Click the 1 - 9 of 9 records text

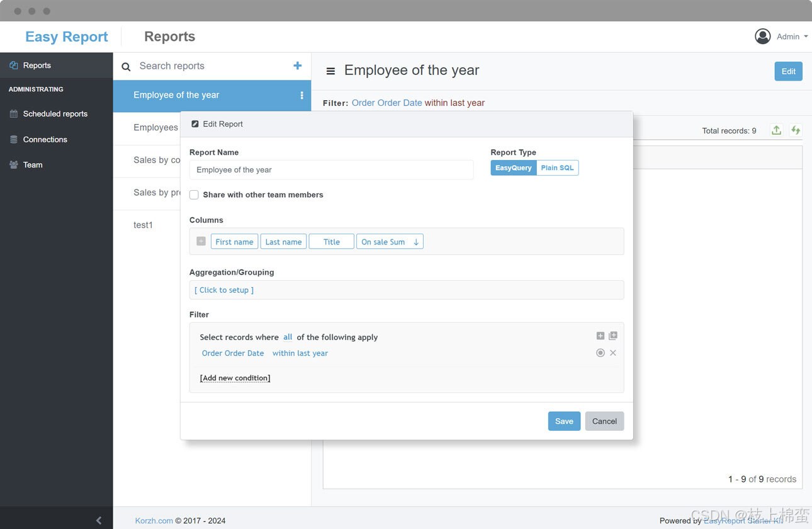pos(762,479)
